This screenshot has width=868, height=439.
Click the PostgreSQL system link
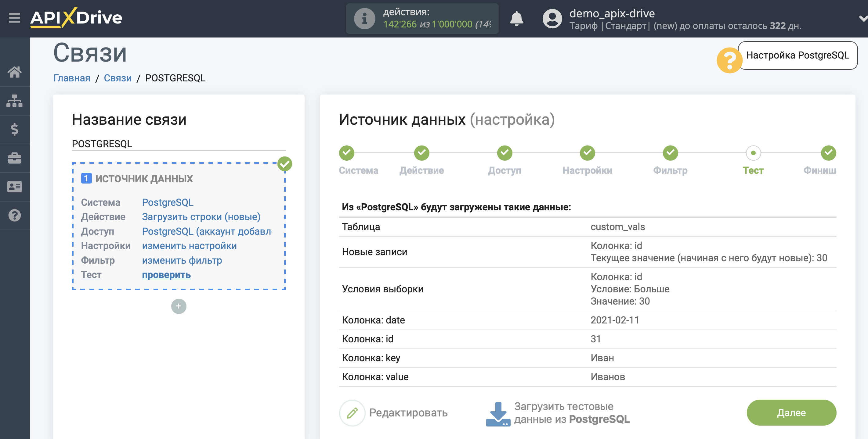168,202
